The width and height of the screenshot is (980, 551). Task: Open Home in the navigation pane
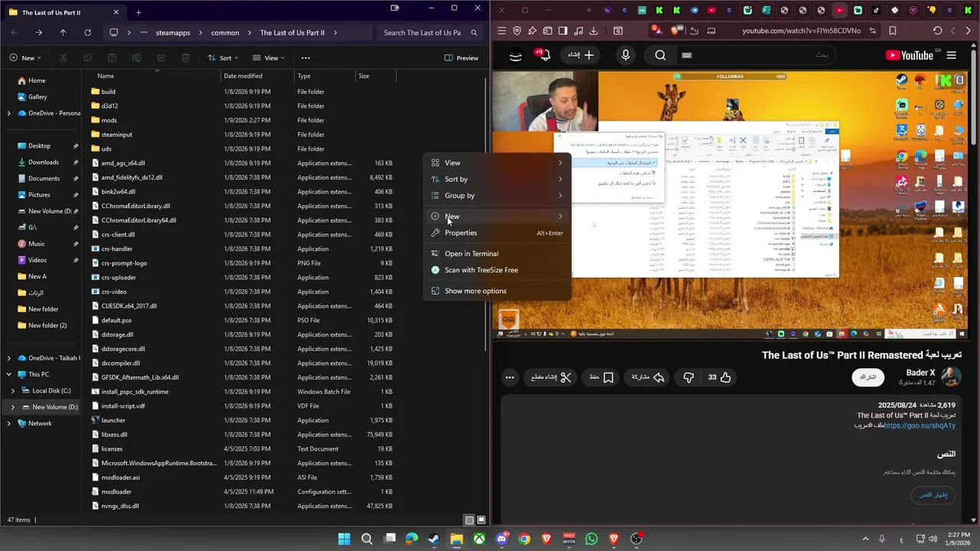[37, 80]
